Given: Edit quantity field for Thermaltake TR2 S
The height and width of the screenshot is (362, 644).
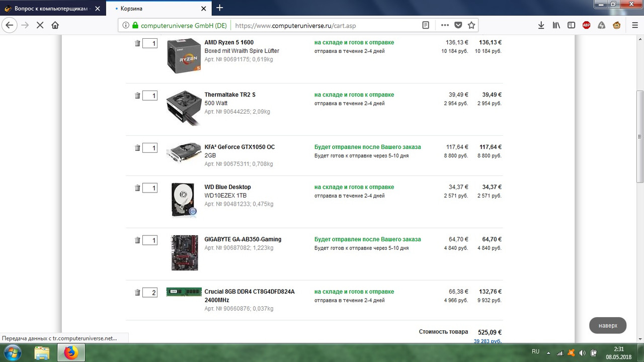Looking at the screenshot, I should [150, 96].
